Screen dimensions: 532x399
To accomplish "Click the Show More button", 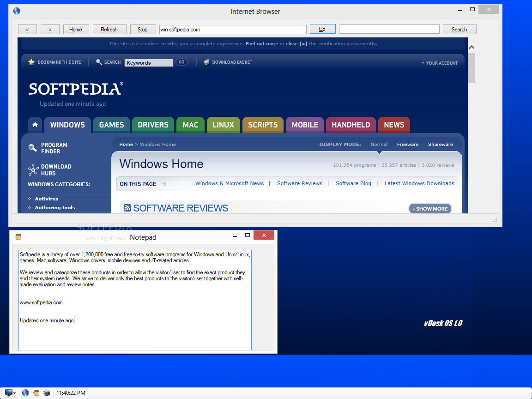I will point(430,209).
